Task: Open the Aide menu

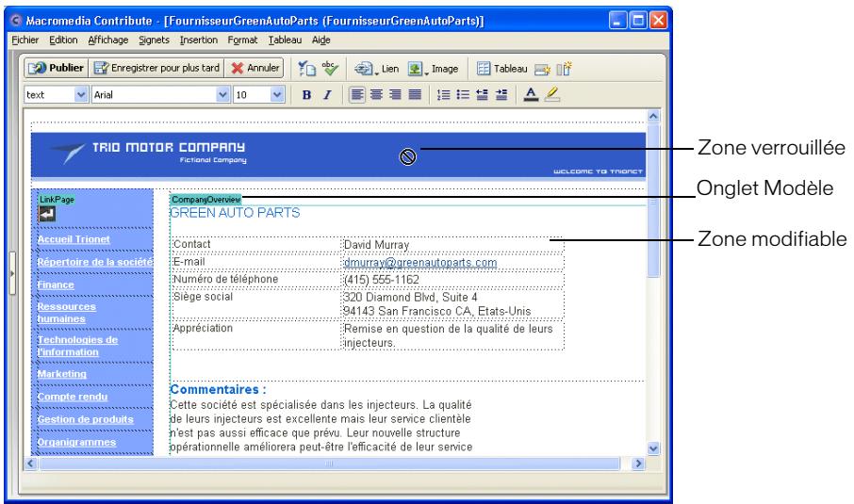Action: [x=320, y=40]
